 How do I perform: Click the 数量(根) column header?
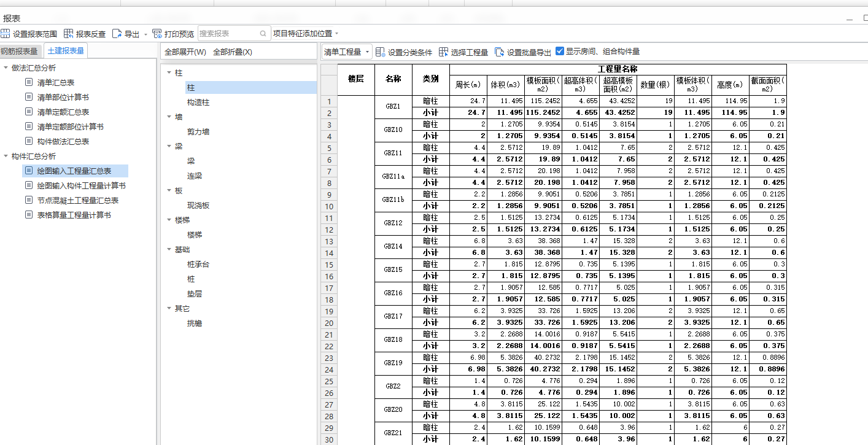(656, 85)
